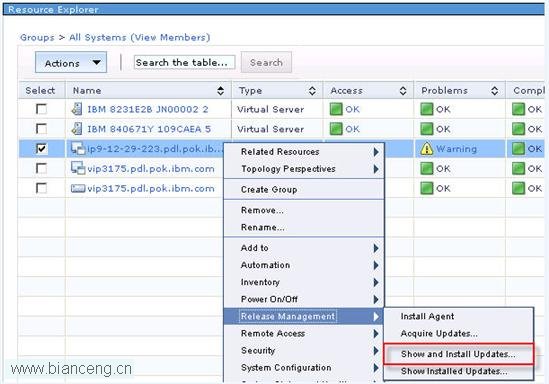549x384 pixels.
Task: Sort table by Type column arrows
Action: point(312,91)
